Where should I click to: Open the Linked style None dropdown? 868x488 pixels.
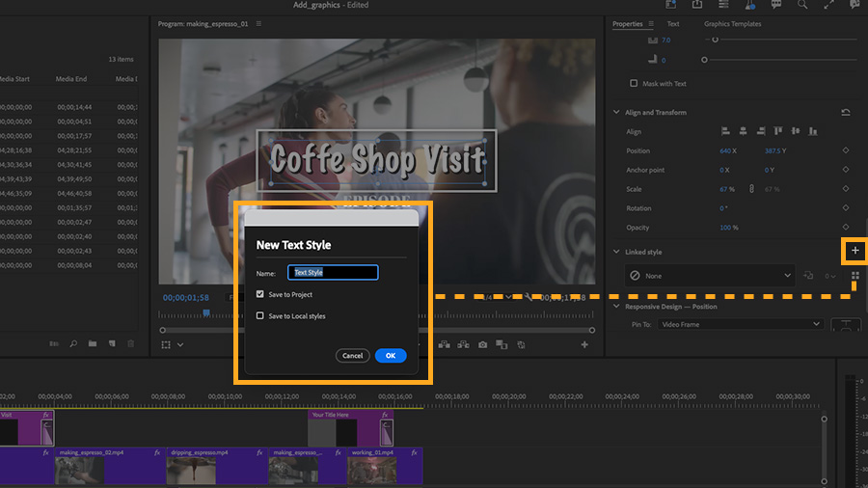pos(710,276)
